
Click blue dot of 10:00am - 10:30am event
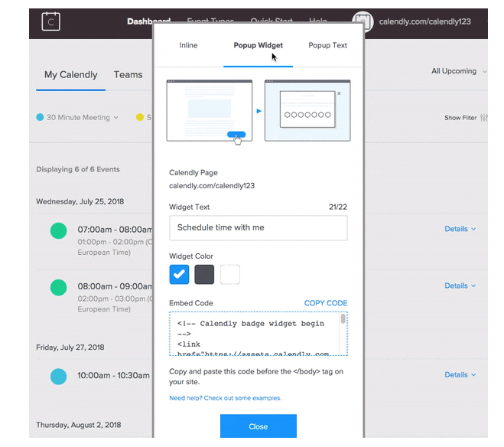(58, 377)
